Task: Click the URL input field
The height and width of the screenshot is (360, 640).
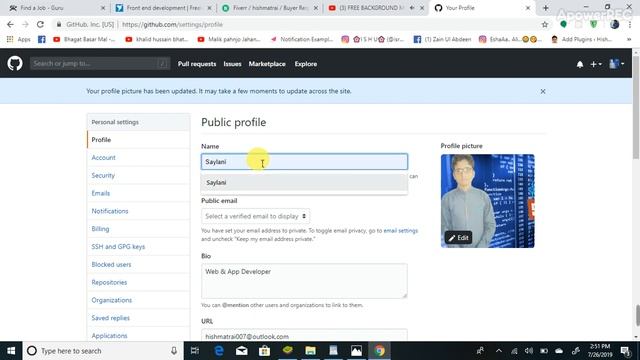Action: (304, 336)
